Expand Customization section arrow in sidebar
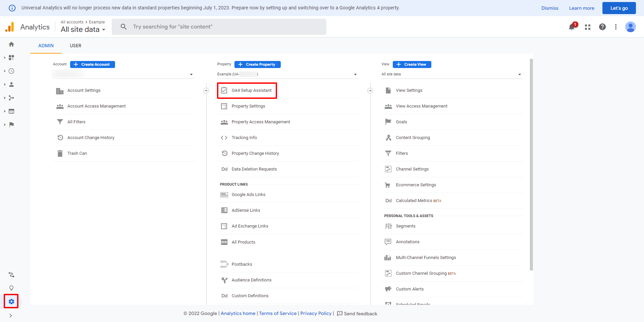644x322 pixels. coord(5,58)
